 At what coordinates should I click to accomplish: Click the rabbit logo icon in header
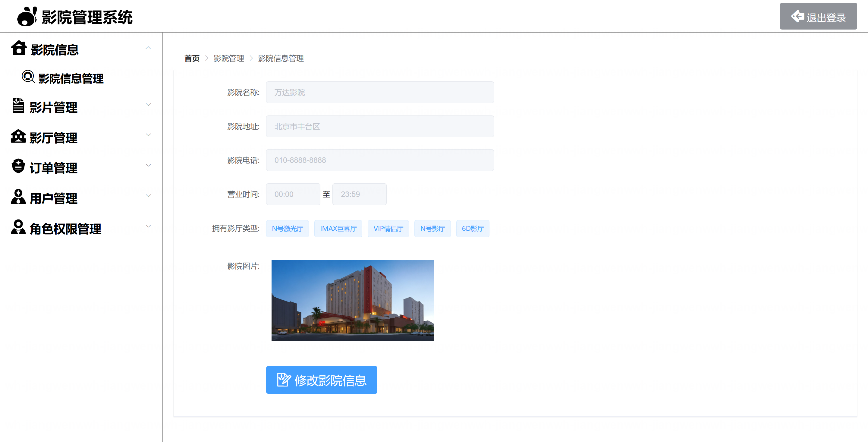(x=27, y=17)
